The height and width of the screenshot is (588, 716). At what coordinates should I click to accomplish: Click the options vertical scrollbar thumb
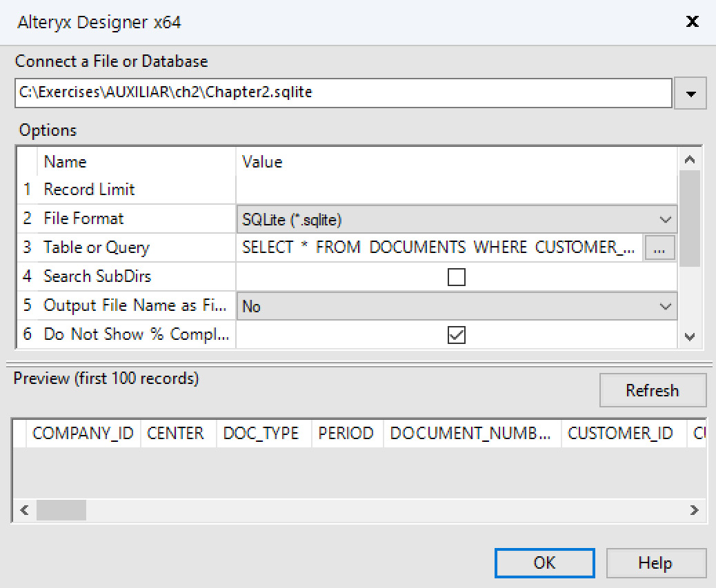coord(690,219)
